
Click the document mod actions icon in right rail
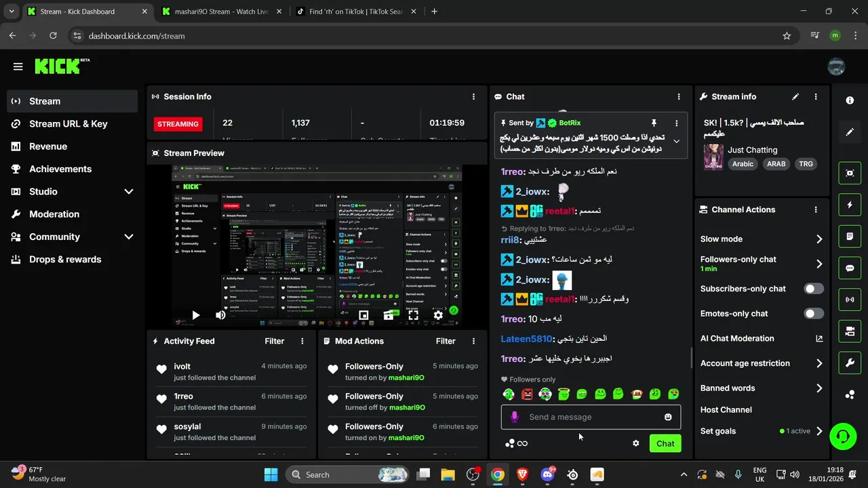click(x=850, y=237)
